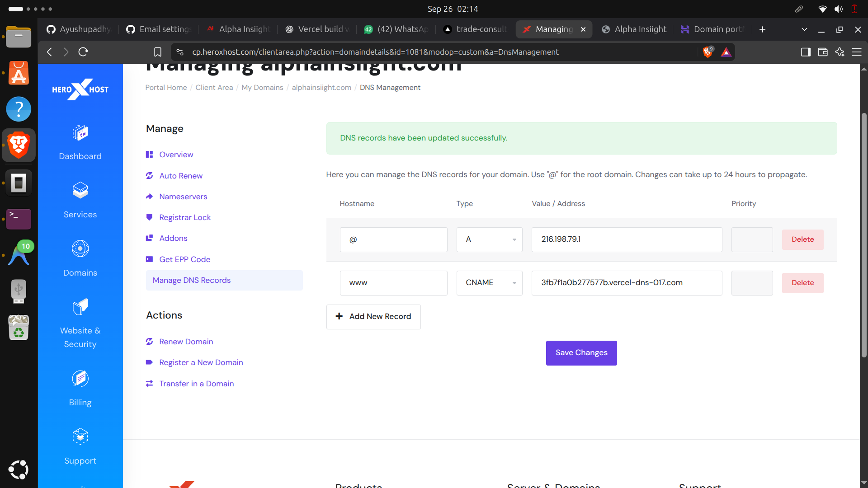Delete the @ A record
Screen dimensions: 868x488
[x=802, y=239]
